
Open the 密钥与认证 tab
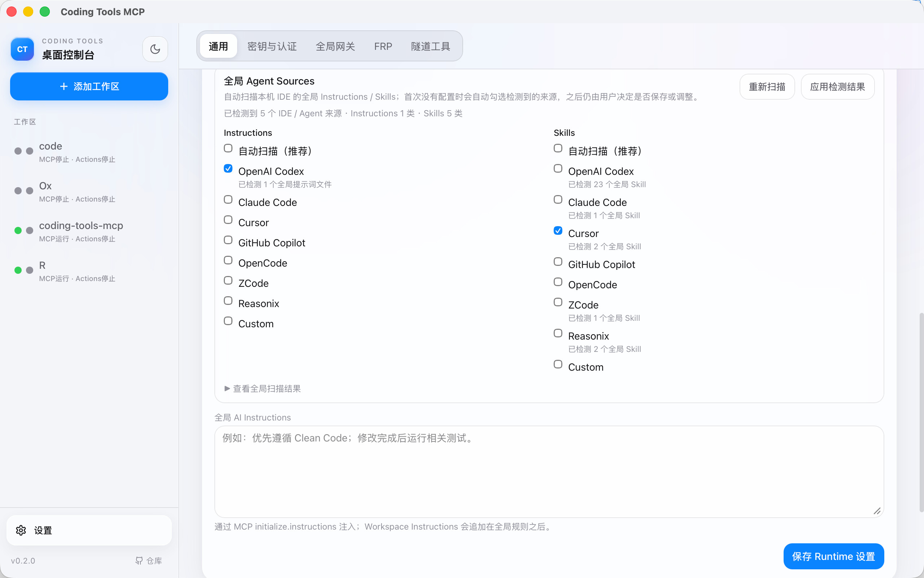(272, 46)
